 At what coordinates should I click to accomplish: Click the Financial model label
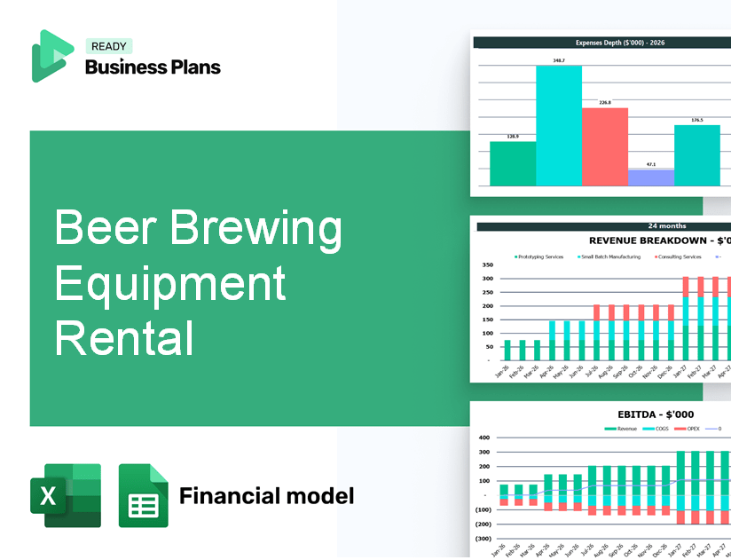[267, 495]
